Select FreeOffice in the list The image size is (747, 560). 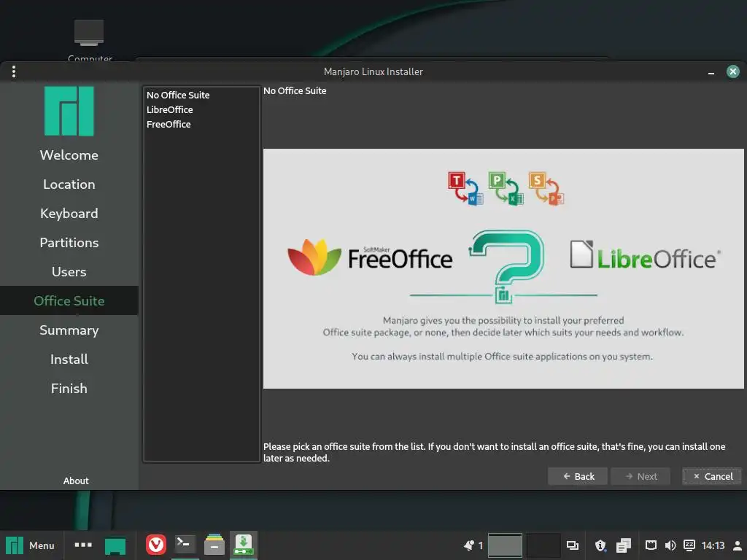pyautogui.click(x=201, y=124)
